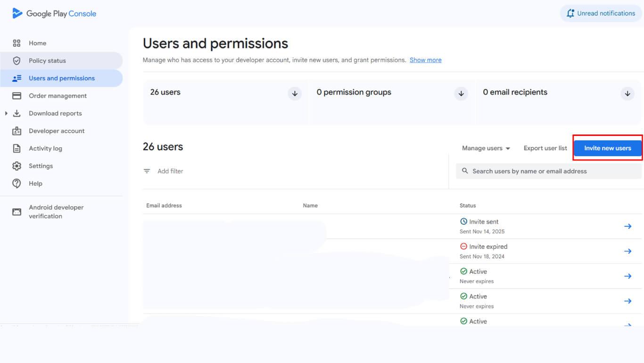Click the Home grid icon in sidebar
The width and height of the screenshot is (644, 363).
[17, 43]
